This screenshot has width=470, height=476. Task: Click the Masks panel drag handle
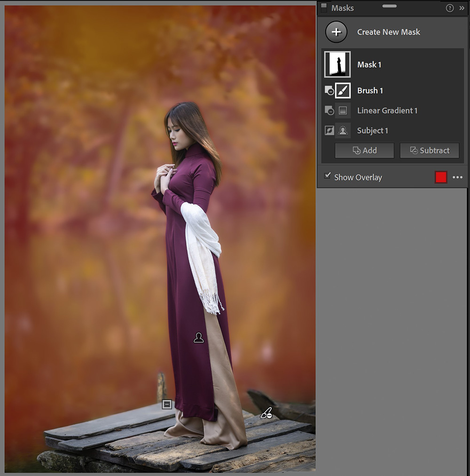(x=390, y=6)
